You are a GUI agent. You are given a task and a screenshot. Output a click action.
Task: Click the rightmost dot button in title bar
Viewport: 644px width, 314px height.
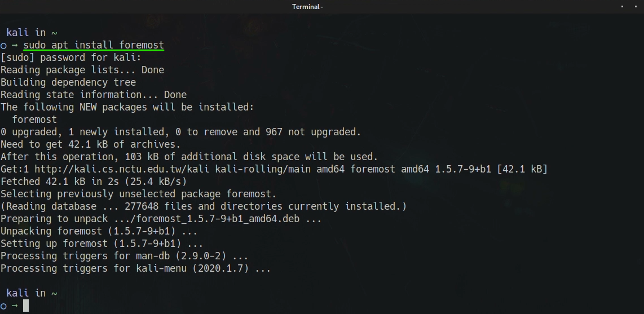coord(636,7)
